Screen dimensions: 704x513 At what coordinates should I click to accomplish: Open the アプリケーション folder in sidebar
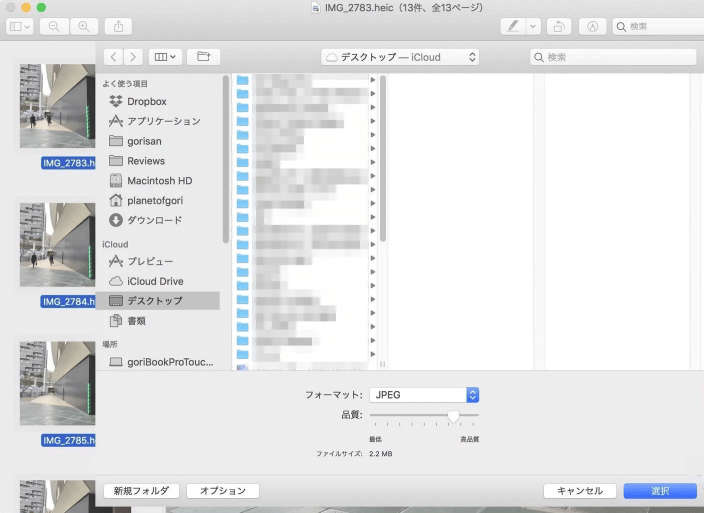115,121
